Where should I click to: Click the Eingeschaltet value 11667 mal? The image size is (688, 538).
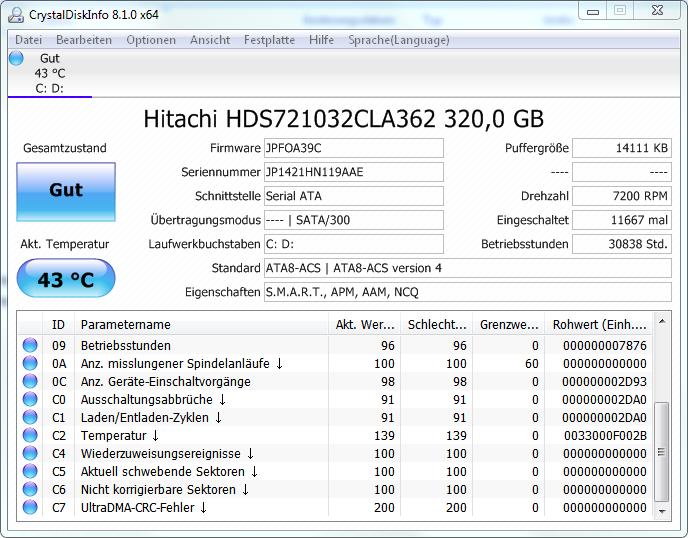click(622, 220)
